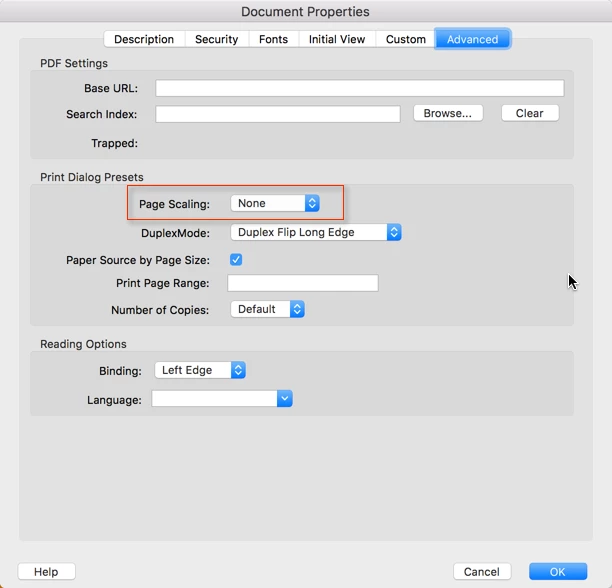Switch to the Description tab
Image resolution: width=612 pixels, height=588 pixels.
144,39
